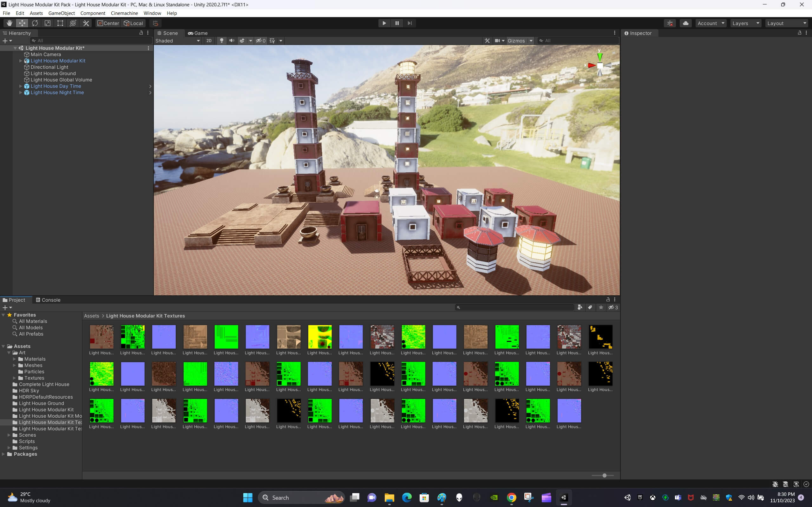Select the Scale tool
The width and height of the screenshot is (812, 507).
coord(48,23)
